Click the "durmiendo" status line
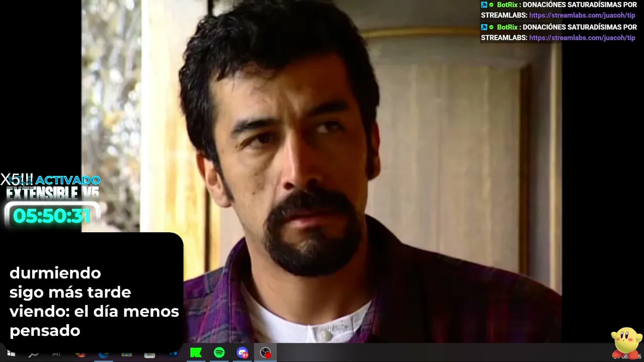This screenshot has height=362, width=644. click(55, 273)
